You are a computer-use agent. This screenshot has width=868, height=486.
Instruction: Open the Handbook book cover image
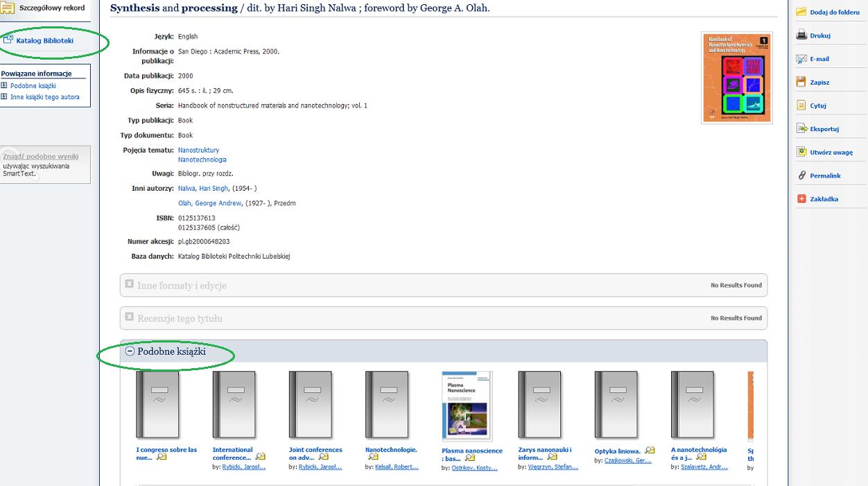(737, 78)
